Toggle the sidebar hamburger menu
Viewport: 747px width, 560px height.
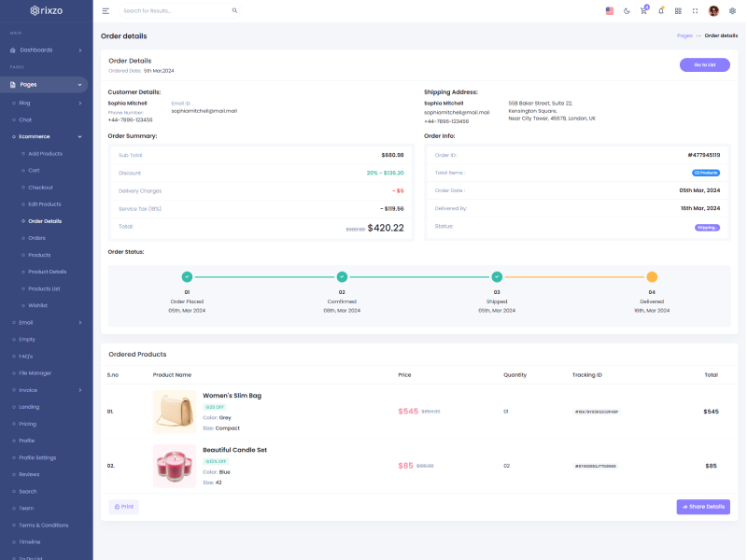[106, 11]
